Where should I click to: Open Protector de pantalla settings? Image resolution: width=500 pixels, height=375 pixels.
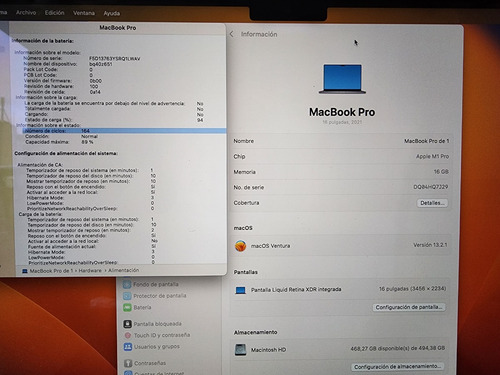coord(155,296)
